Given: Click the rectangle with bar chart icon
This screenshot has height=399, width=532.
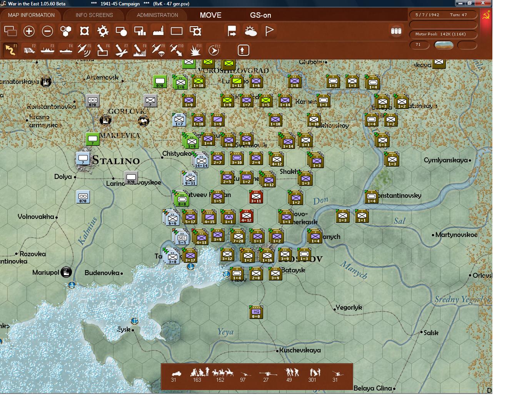Looking at the screenshot, I should 140,31.
